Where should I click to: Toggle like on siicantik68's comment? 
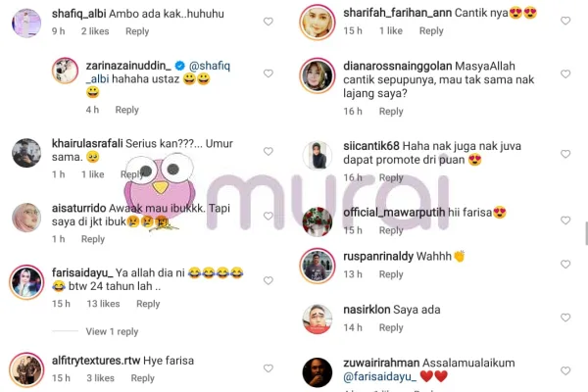click(x=565, y=154)
